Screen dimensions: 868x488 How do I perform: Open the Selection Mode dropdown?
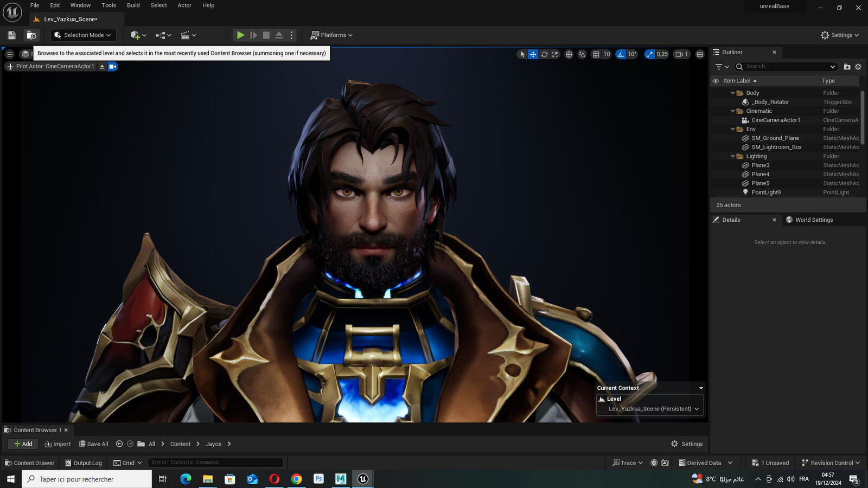pyautogui.click(x=84, y=35)
